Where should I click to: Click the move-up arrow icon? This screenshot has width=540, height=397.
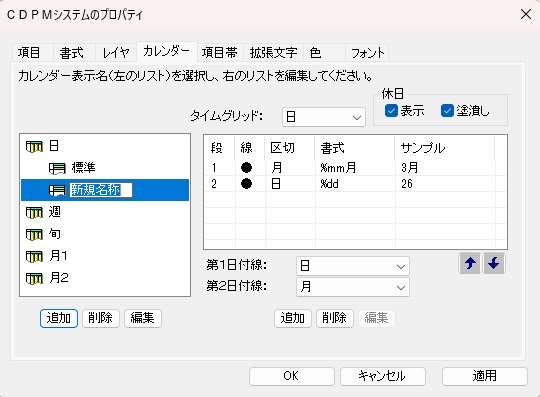point(470,263)
